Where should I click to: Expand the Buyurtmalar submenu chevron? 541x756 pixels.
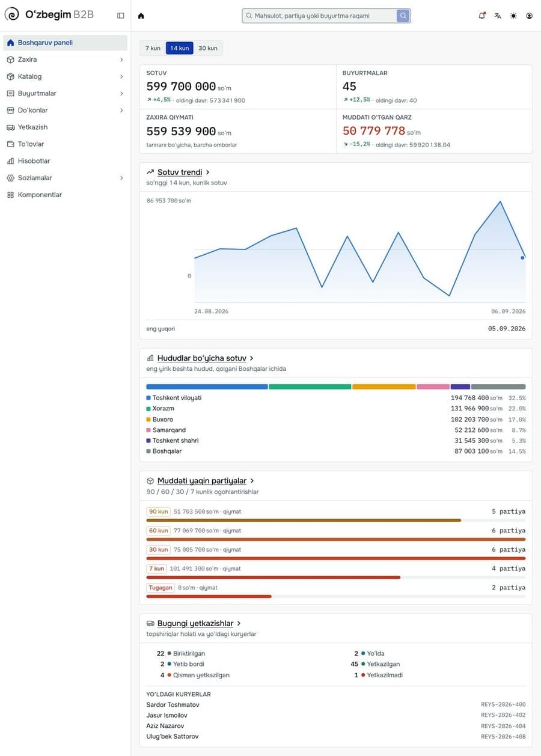[x=121, y=93]
